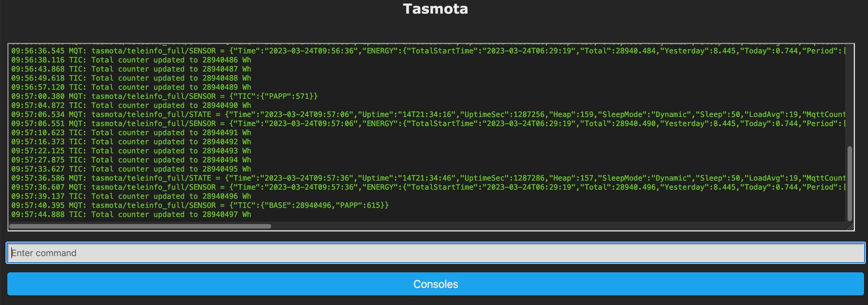The width and height of the screenshot is (868, 305).
Task: Click the Tasmota page heading
Action: pos(435,9)
